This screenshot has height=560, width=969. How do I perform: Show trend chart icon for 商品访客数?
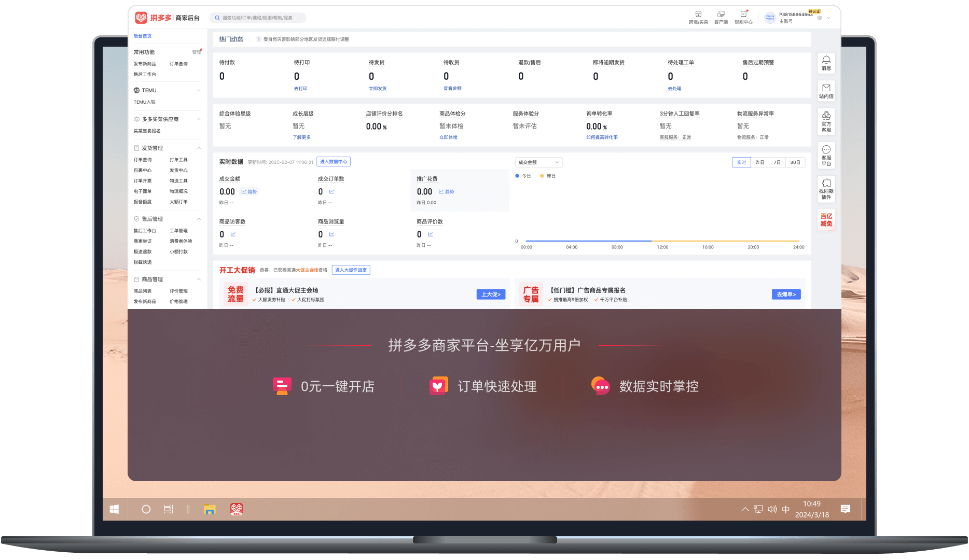(x=233, y=234)
